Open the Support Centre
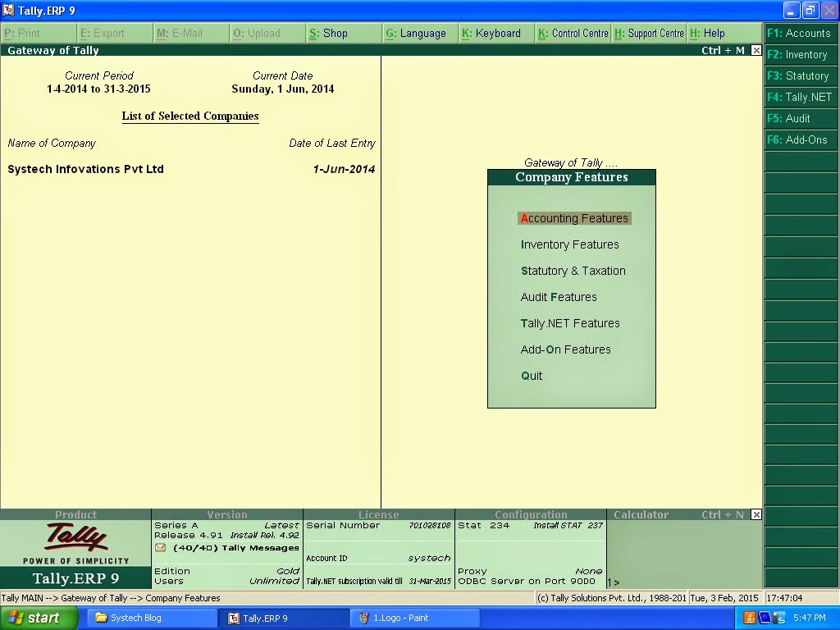 (649, 33)
